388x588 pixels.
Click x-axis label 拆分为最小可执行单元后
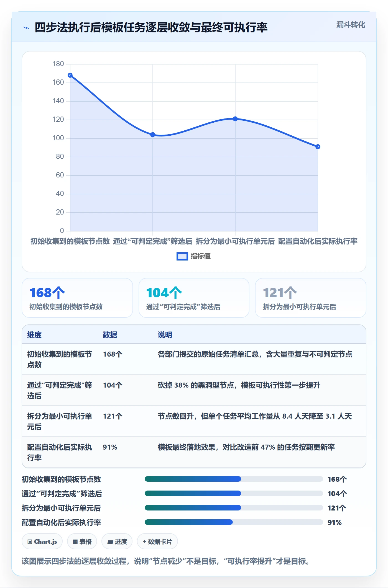pyautogui.click(x=235, y=241)
